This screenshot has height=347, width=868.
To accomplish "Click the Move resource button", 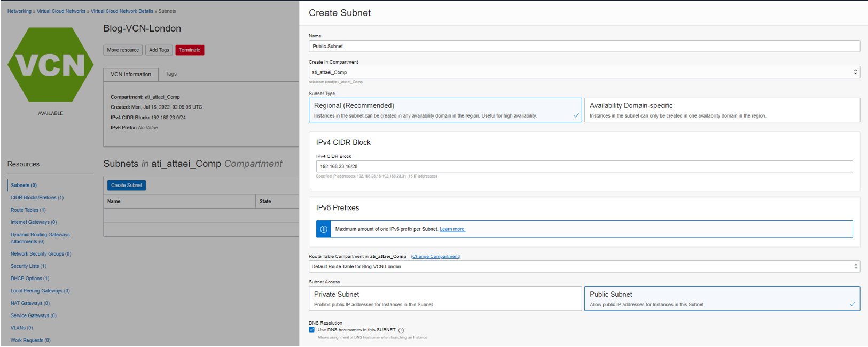I will [x=123, y=50].
